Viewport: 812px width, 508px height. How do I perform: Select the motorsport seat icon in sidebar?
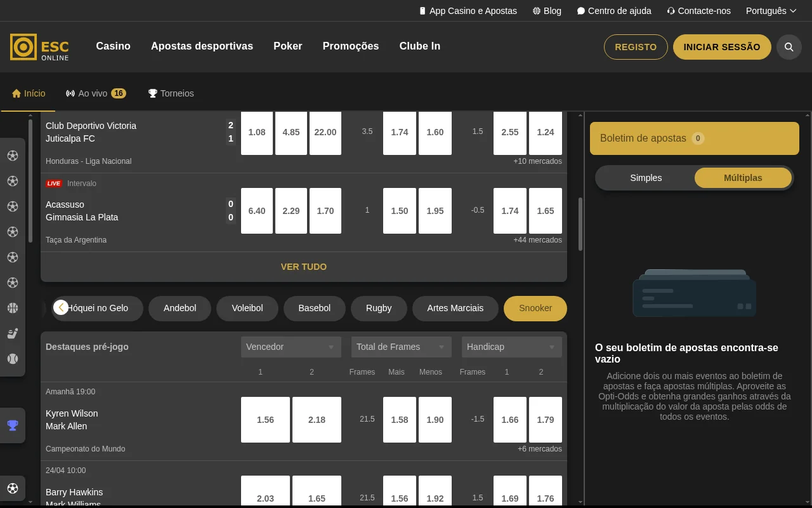(x=13, y=333)
